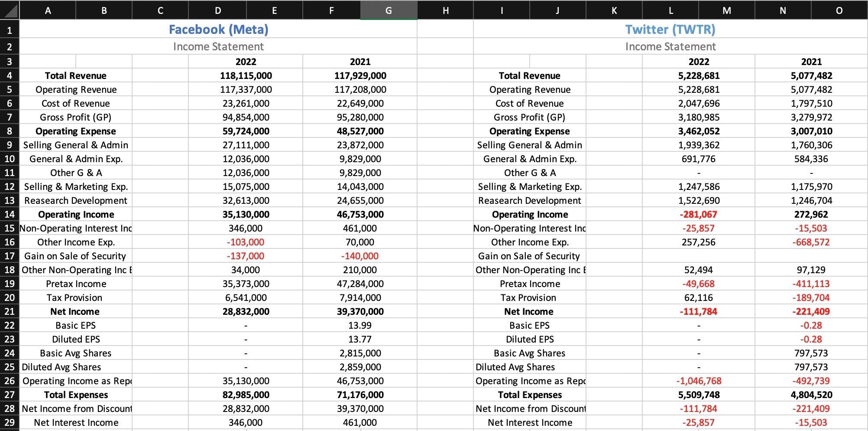Screen dimensions: 868x431
Task: Select row 21 by clicking its row number
Action: tap(10, 311)
